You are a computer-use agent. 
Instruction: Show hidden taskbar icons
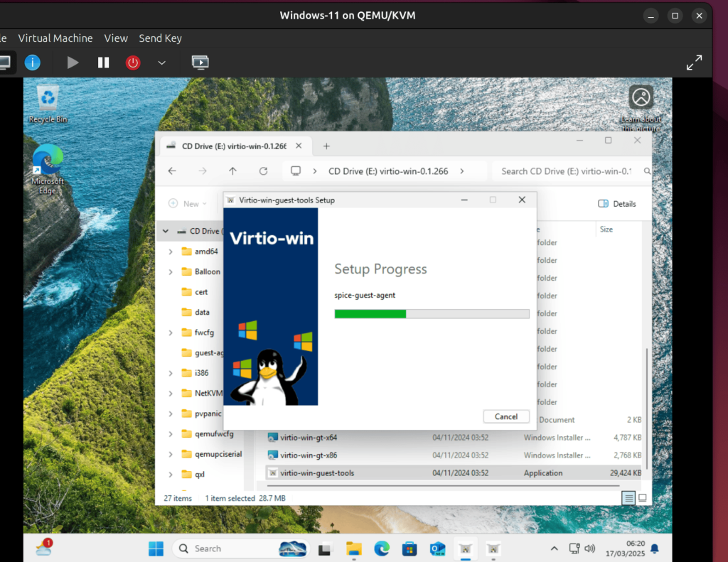tap(553, 548)
